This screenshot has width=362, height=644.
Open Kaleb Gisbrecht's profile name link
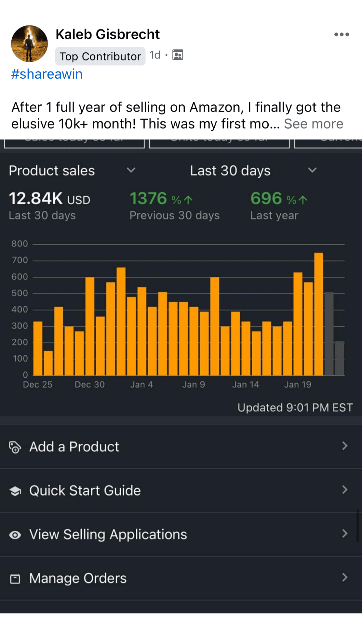tap(107, 34)
